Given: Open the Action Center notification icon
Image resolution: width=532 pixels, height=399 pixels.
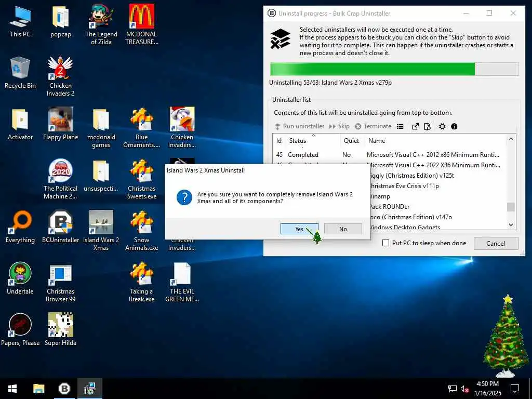Looking at the screenshot, I should click(x=515, y=389).
